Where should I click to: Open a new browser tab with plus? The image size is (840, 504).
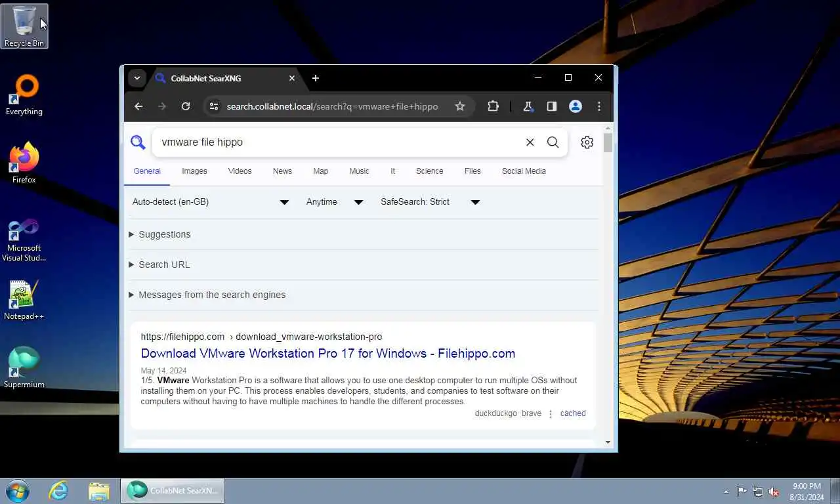tap(316, 78)
